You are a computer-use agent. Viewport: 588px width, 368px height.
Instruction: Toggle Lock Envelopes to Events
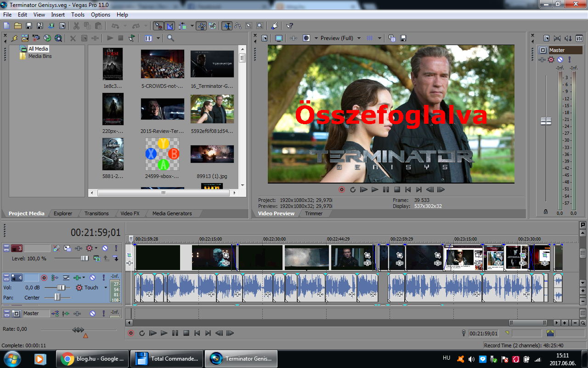tap(201, 26)
